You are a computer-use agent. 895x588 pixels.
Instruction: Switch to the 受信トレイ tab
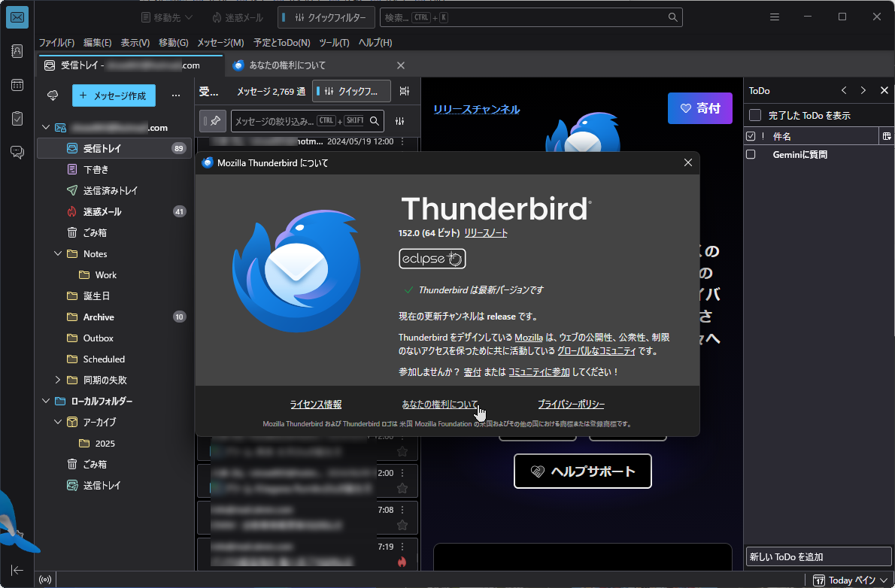(x=131, y=65)
